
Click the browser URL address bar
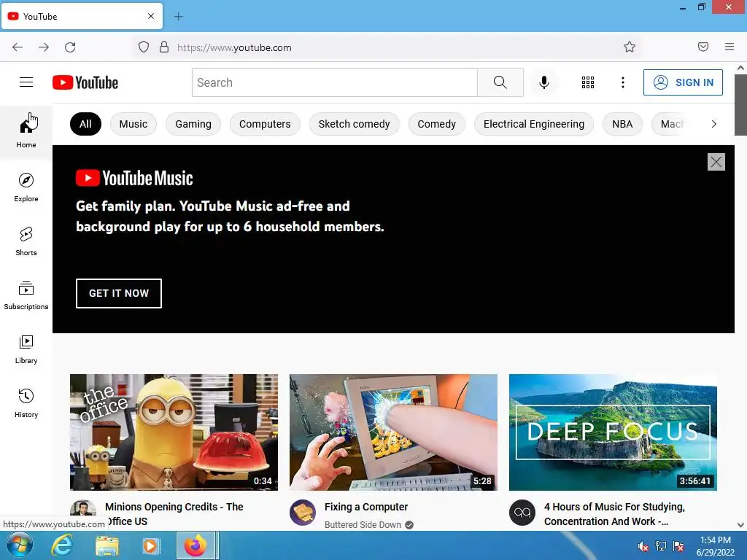386,47
